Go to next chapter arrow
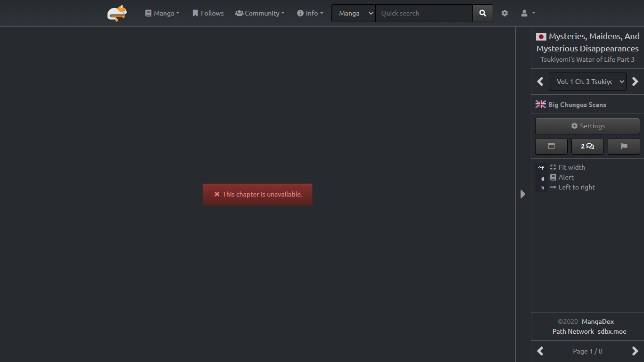The width and height of the screenshot is (644, 362). pyautogui.click(x=635, y=82)
